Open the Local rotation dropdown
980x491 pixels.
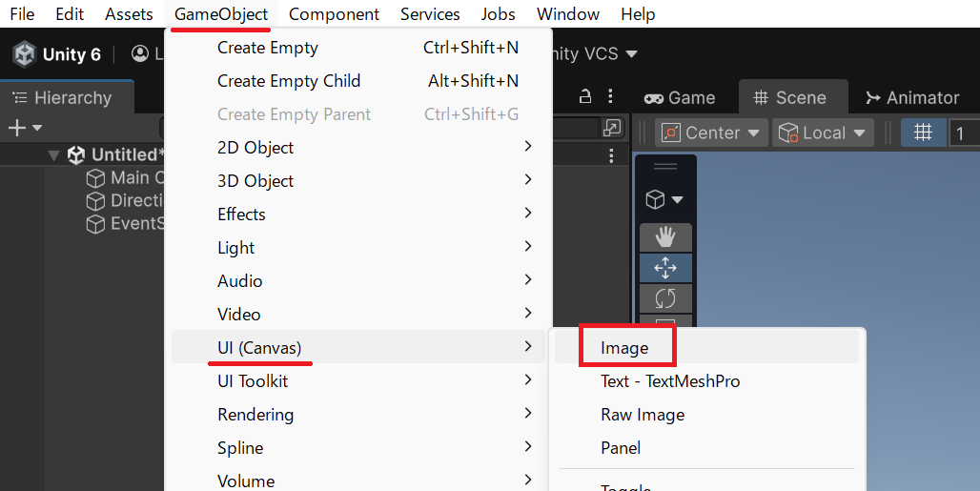pyautogui.click(x=823, y=133)
